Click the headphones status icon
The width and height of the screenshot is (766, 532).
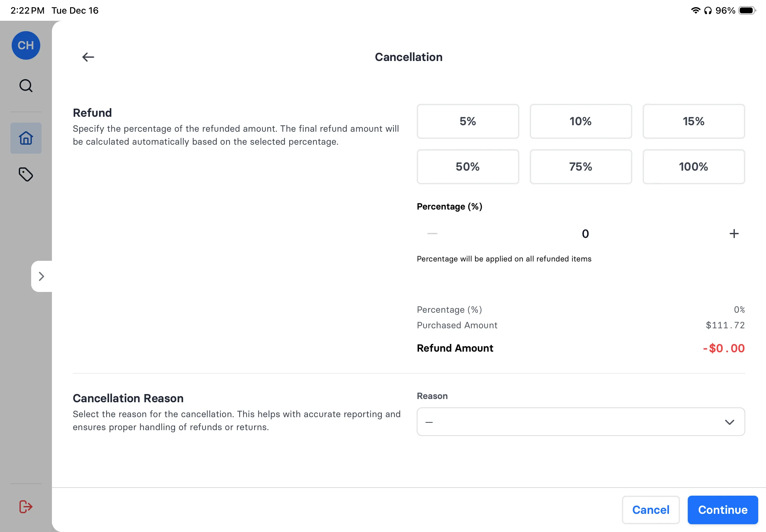click(x=708, y=10)
